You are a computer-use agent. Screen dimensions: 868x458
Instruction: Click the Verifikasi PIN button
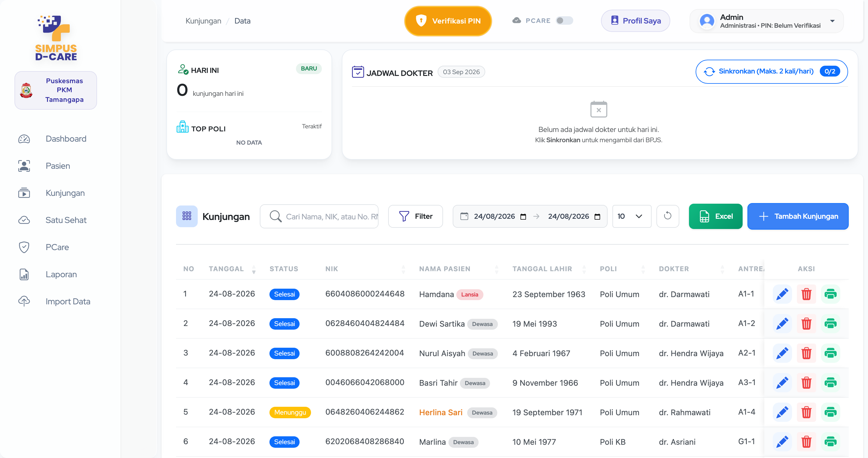(448, 21)
